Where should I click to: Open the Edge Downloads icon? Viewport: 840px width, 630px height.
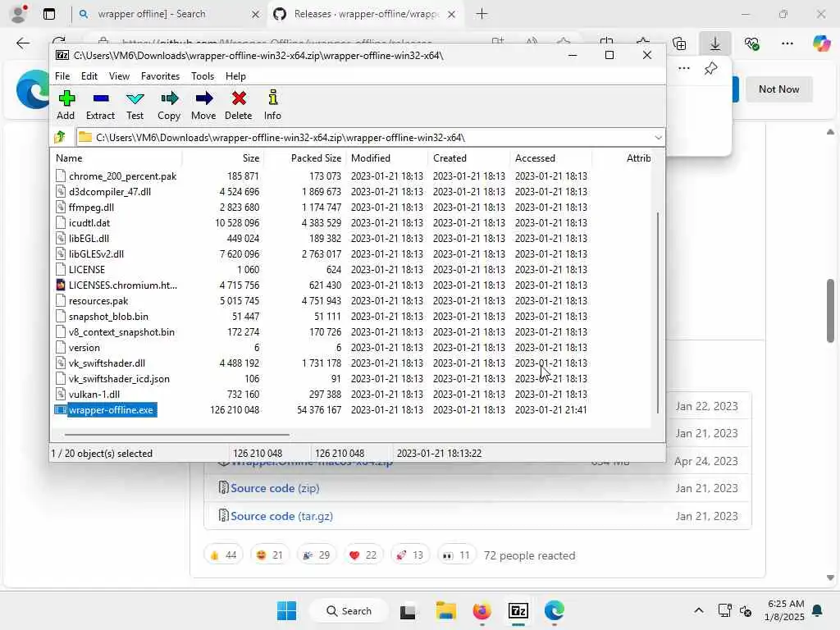714,43
